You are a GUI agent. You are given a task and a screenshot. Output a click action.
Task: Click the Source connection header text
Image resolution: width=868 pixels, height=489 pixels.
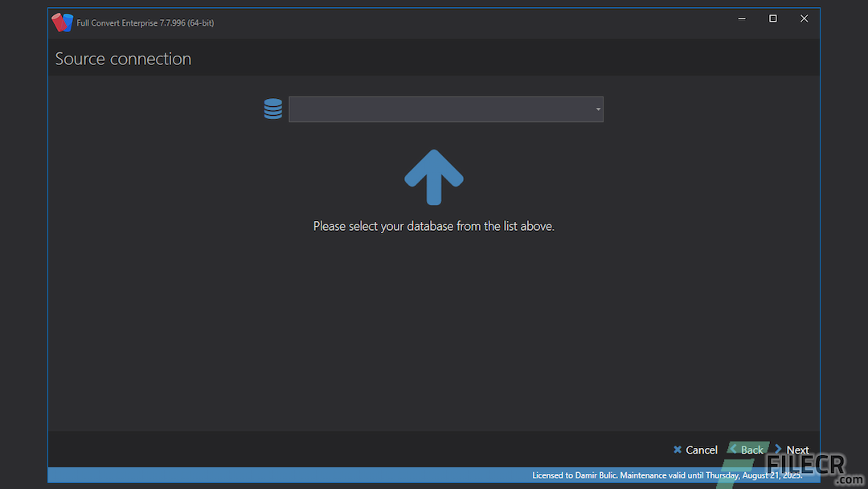click(123, 58)
